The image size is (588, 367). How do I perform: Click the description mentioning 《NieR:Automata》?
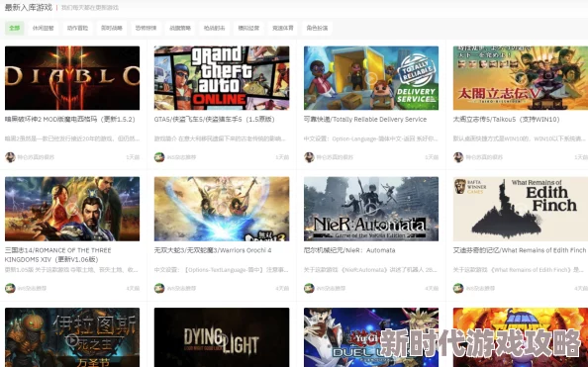[x=370, y=270]
